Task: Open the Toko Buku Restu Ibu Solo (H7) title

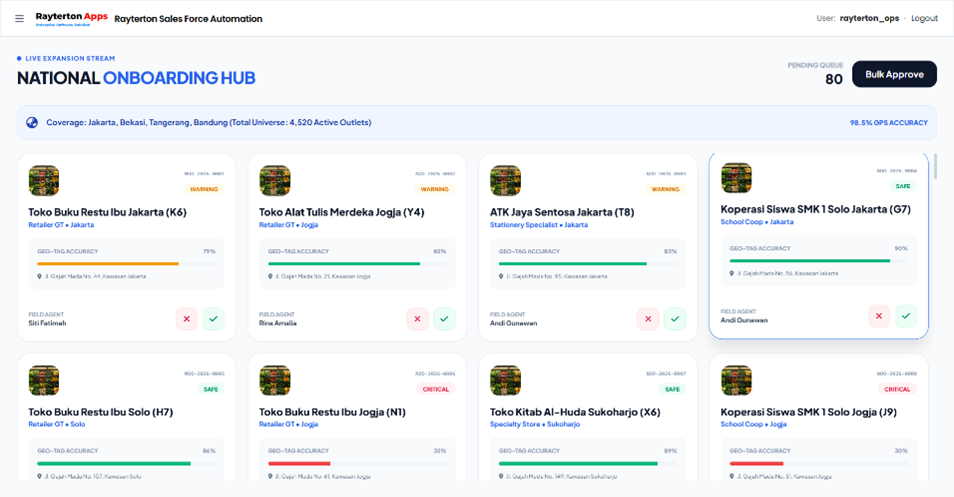Action: (101, 412)
